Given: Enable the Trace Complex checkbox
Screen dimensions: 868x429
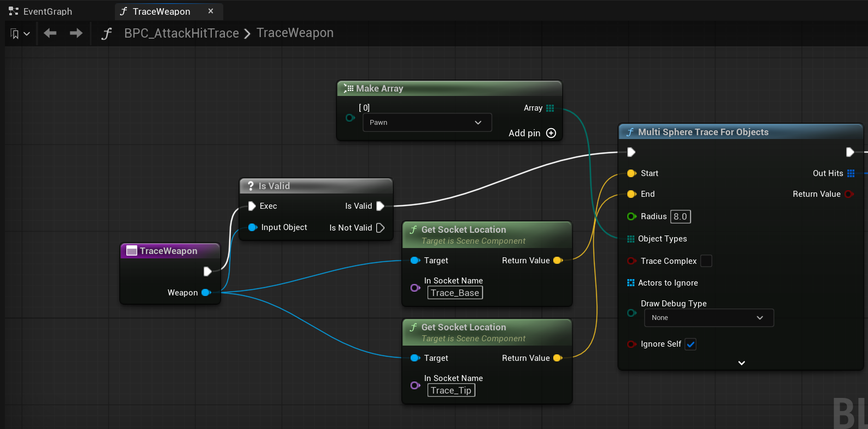Looking at the screenshot, I should (x=706, y=261).
